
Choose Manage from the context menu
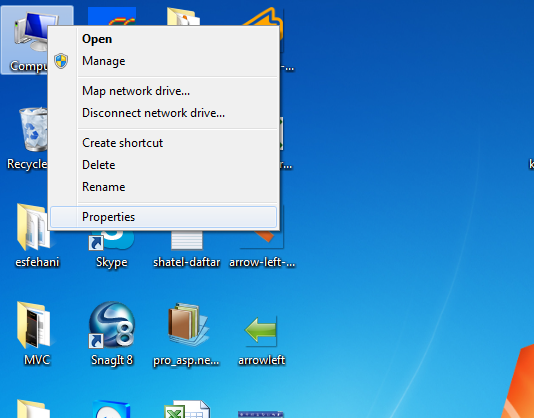[x=163, y=61]
